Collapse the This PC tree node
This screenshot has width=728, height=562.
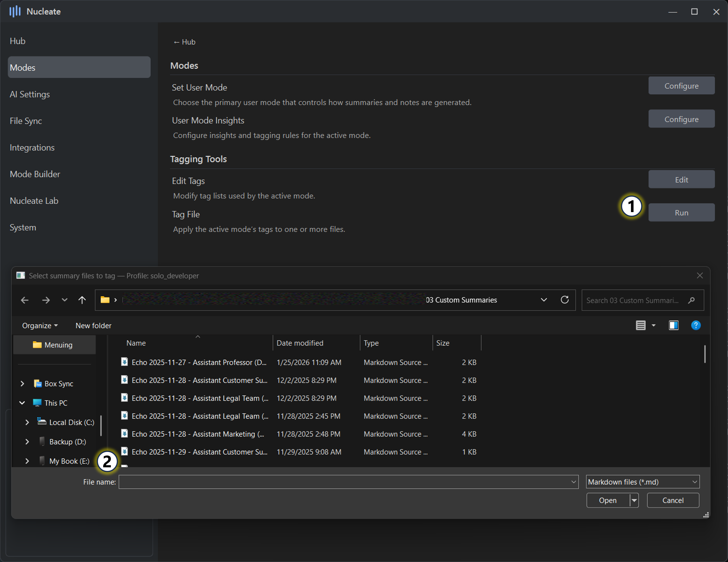click(x=22, y=403)
